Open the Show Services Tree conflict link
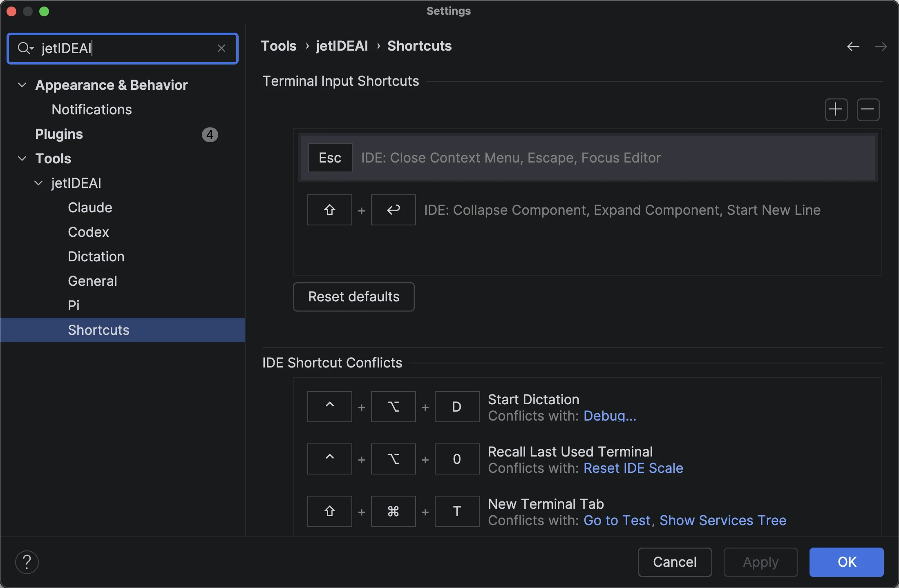The height and width of the screenshot is (588, 899). tap(723, 520)
